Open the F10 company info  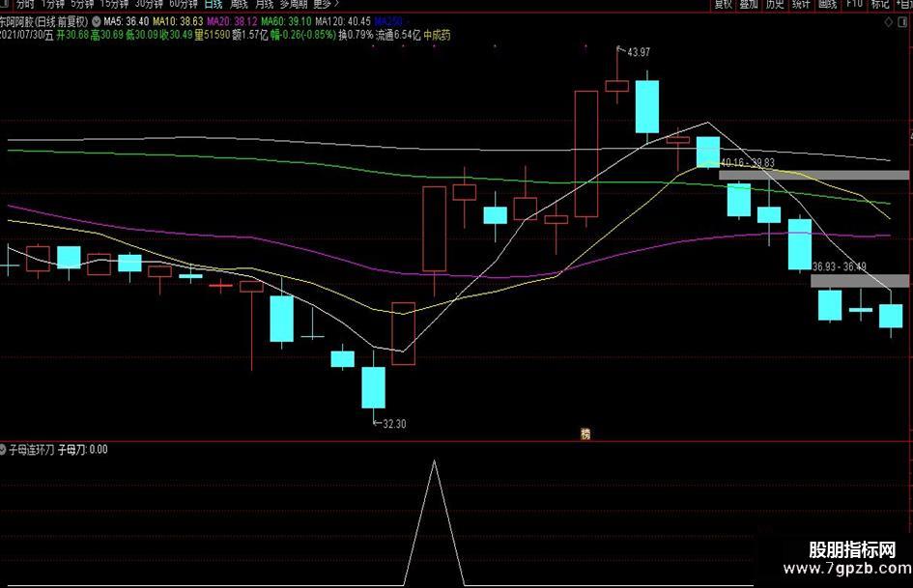pyautogui.click(x=854, y=4)
